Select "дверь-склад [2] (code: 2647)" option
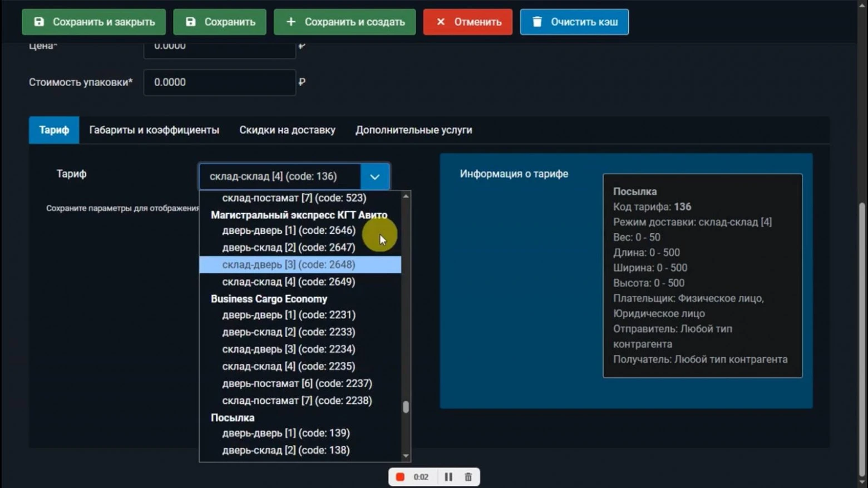Screen dimensions: 868x488 click(300, 248)
